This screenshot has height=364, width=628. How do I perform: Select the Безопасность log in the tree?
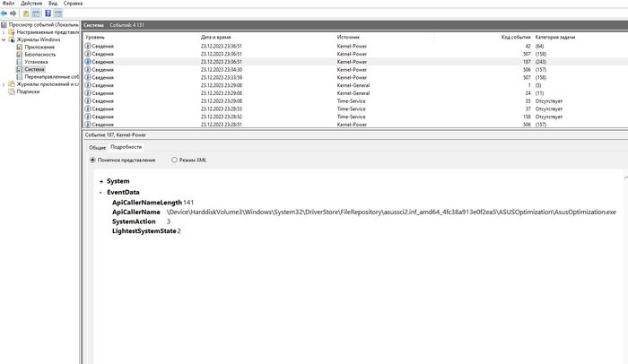[40, 55]
